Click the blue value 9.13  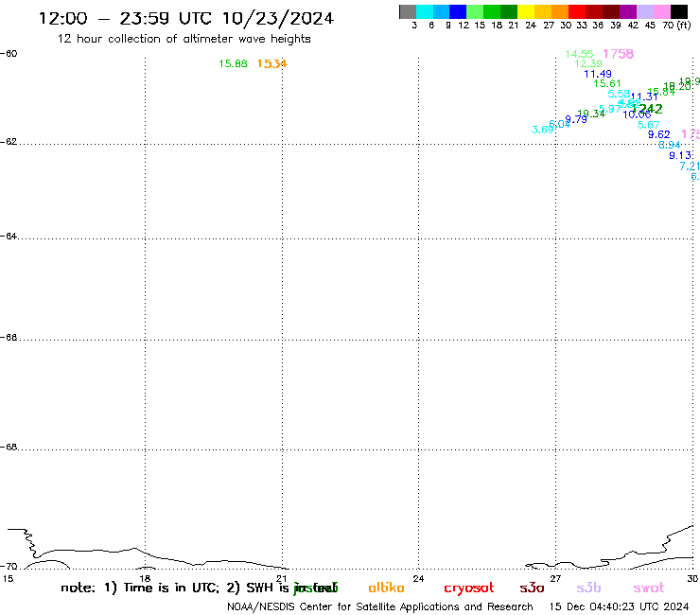click(x=680, y=155)
